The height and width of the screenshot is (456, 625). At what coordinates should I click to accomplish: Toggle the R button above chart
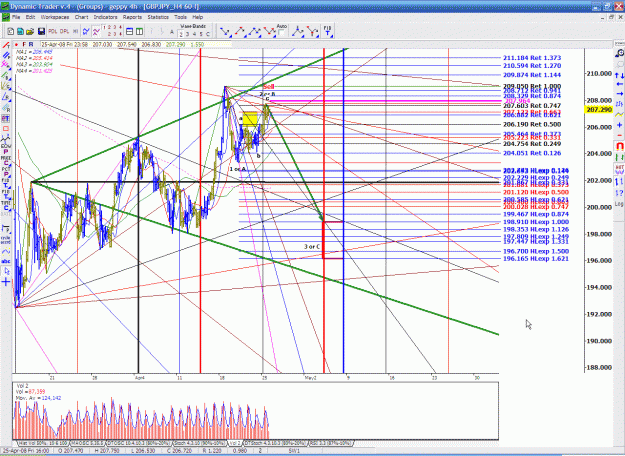click(x=31, y=44)
